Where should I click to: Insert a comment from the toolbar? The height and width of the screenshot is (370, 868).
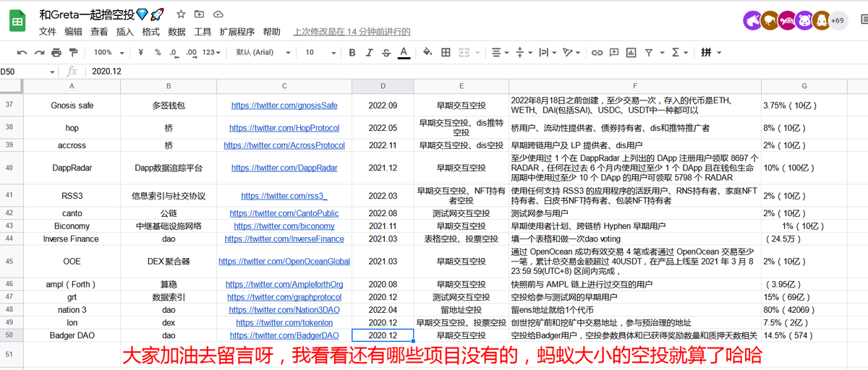pos(614,53)
